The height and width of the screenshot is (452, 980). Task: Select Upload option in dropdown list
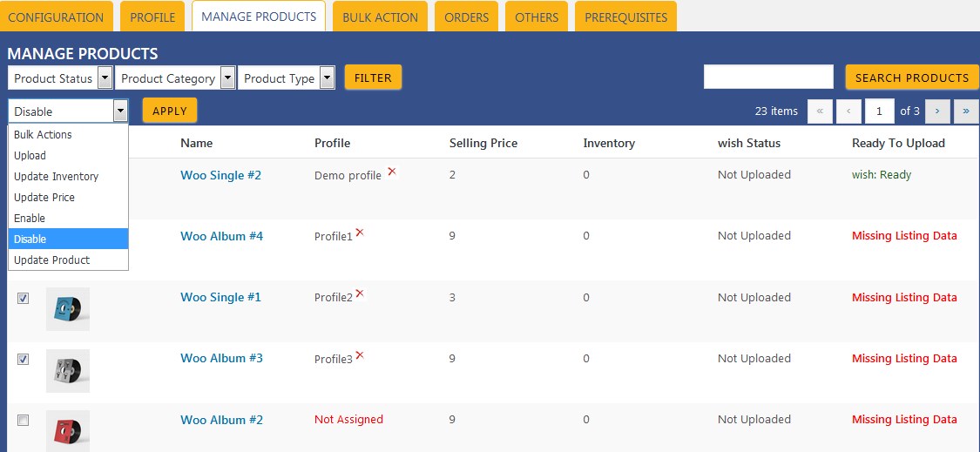tap(68, 155)
